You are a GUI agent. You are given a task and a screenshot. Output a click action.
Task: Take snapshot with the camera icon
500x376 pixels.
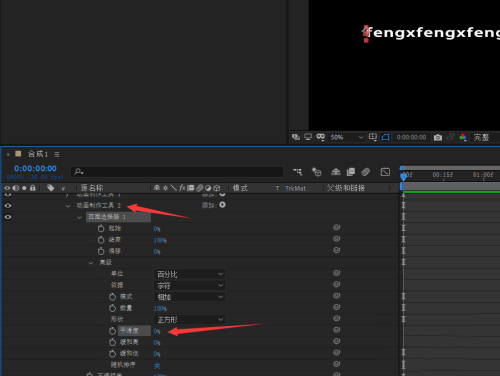[438, 137]
